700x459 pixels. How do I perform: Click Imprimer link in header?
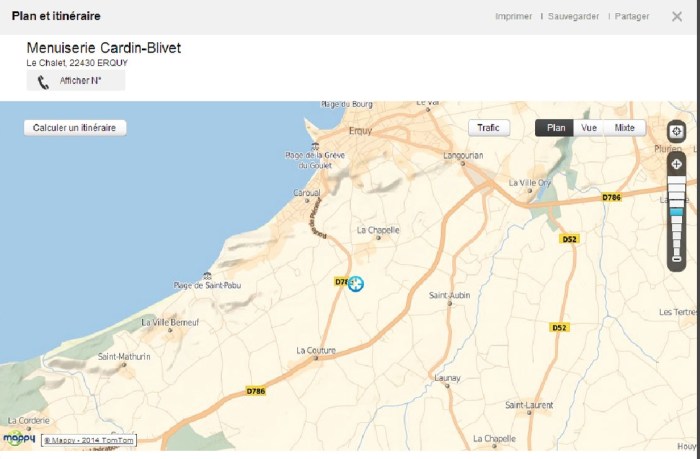pos(513,17)
